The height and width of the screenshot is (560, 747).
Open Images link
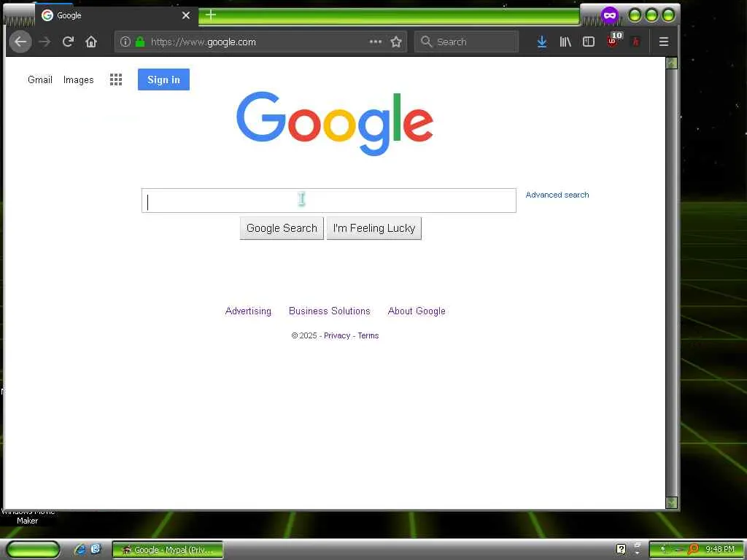(79, 79)
